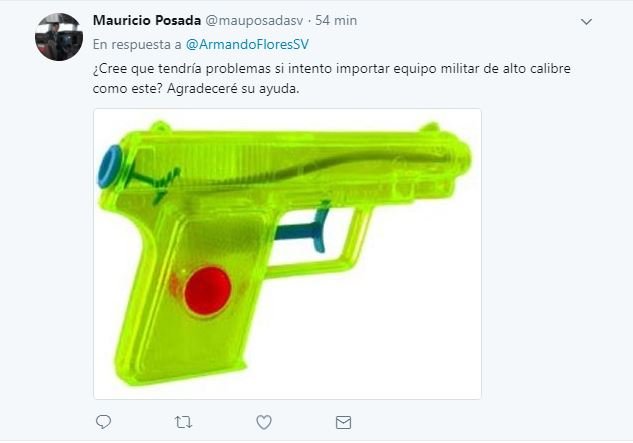Click the @mauposadasv handle
Image resolution: width=633 pixels, height=443 pixels.
coord(254,21)
